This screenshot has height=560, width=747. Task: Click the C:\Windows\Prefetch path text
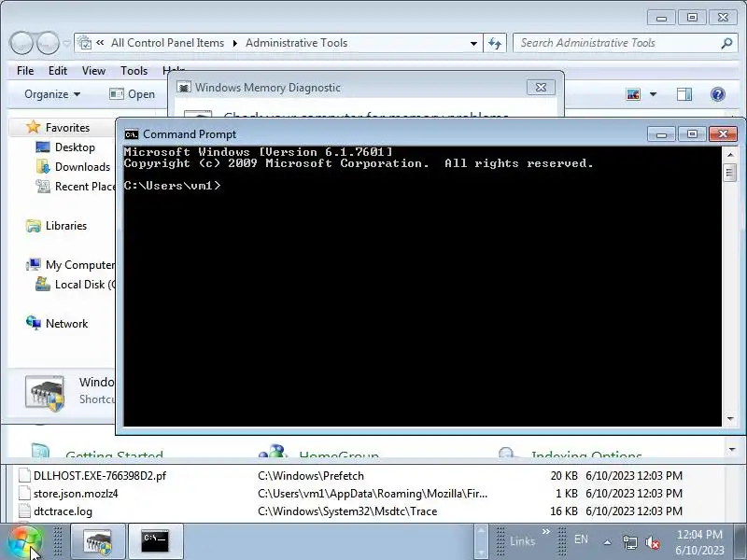click(x=311, y=476)
